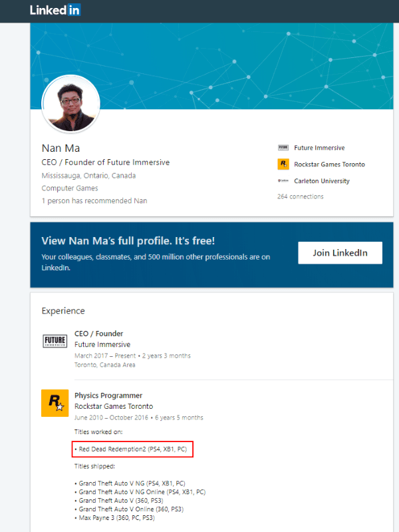Image resolution: width=399 pixels, height=532 pixels.
Task: Open Future Immersive logo in Experience section
Action: point(55,342)
